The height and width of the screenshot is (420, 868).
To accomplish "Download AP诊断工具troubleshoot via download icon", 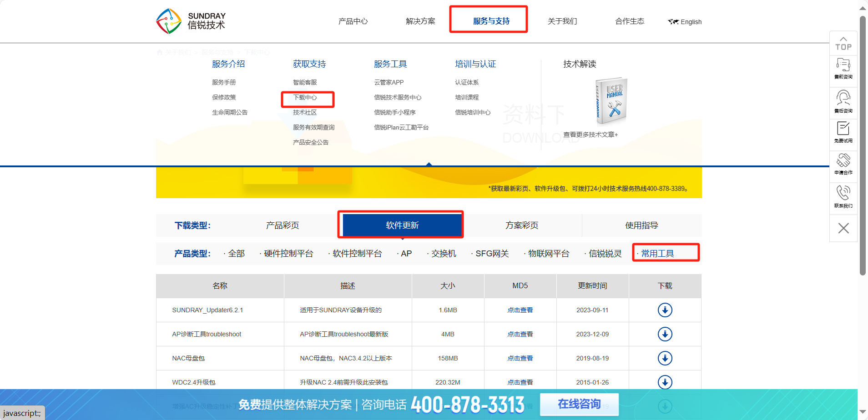I will 665,334.
